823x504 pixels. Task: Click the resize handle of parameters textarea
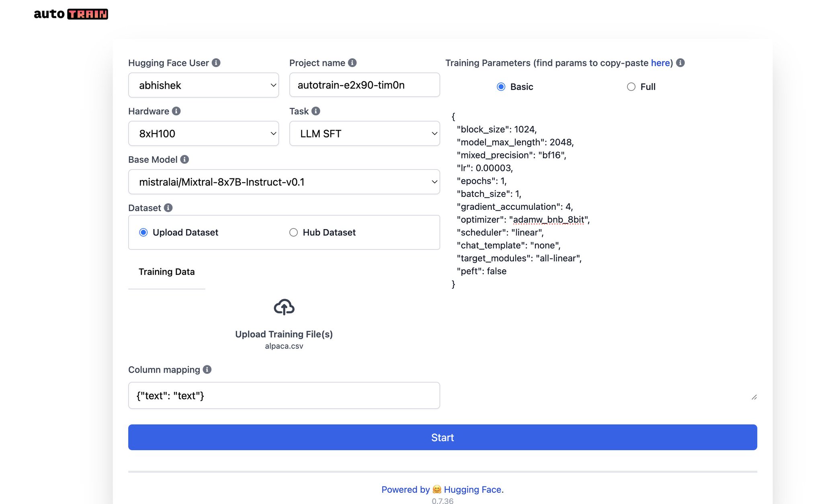(x=754, y=397)
